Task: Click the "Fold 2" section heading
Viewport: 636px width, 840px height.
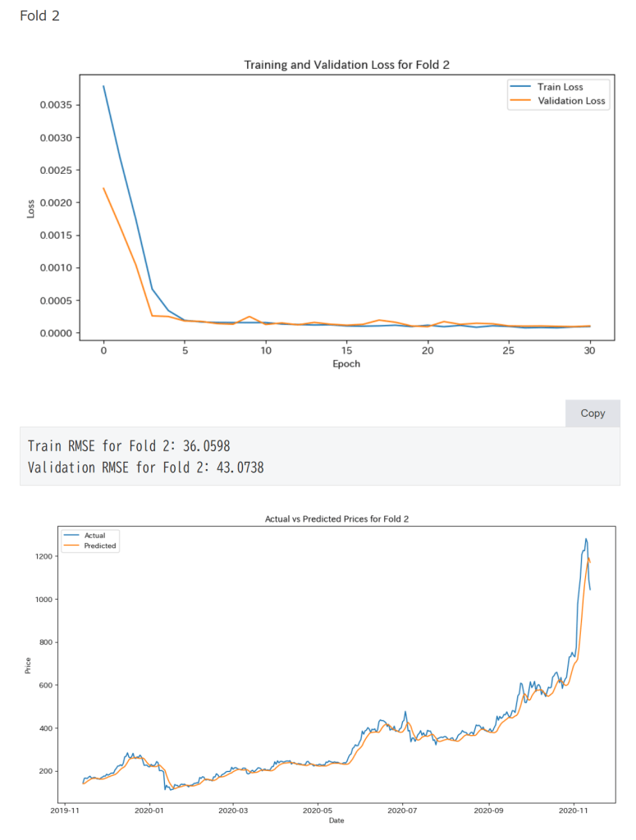Action: pos(39,16)
